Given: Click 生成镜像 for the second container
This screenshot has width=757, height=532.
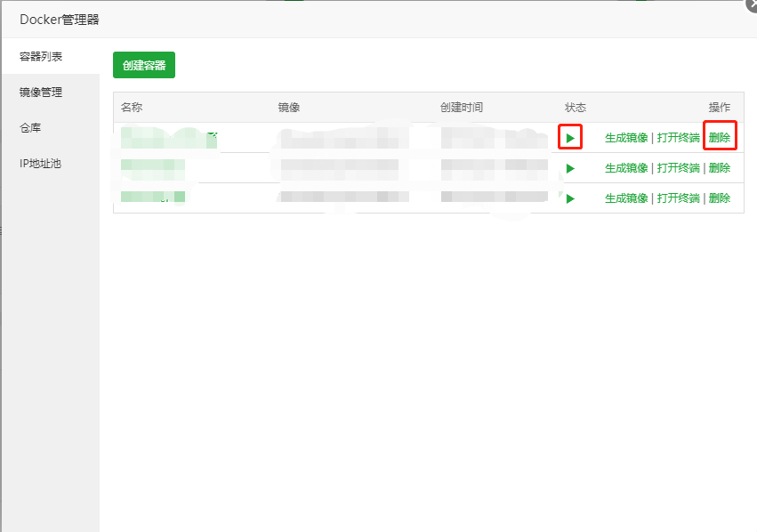Looking at the screenshot, I should pos(626,168).
